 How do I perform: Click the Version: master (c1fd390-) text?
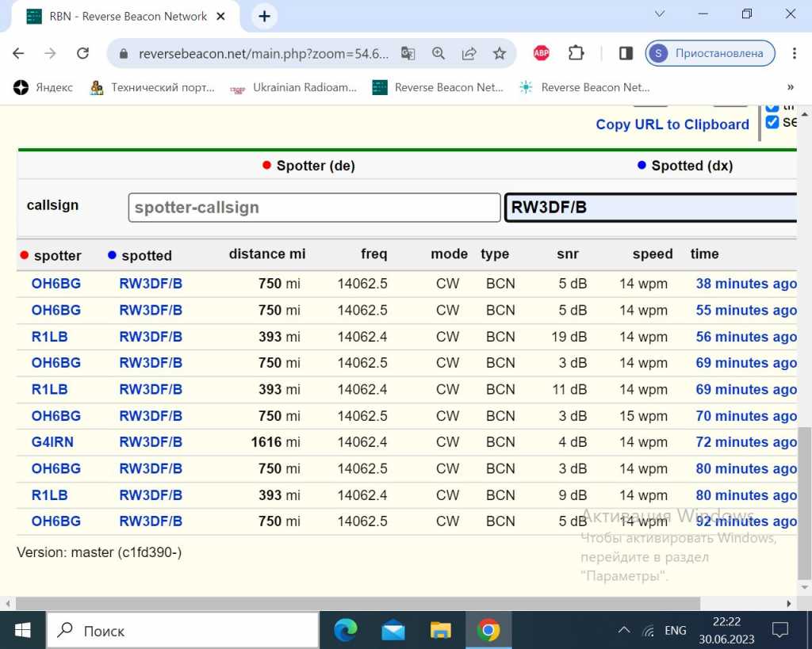99,553
